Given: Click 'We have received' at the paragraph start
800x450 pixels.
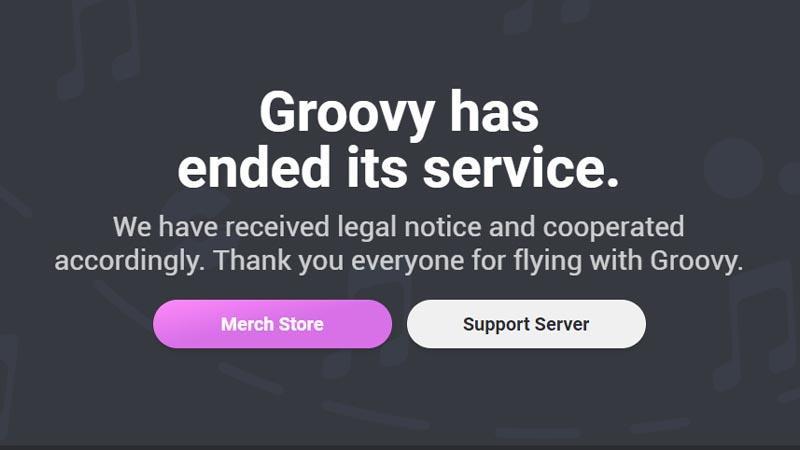Looking at the screenshot, I should tap(221, 227).
